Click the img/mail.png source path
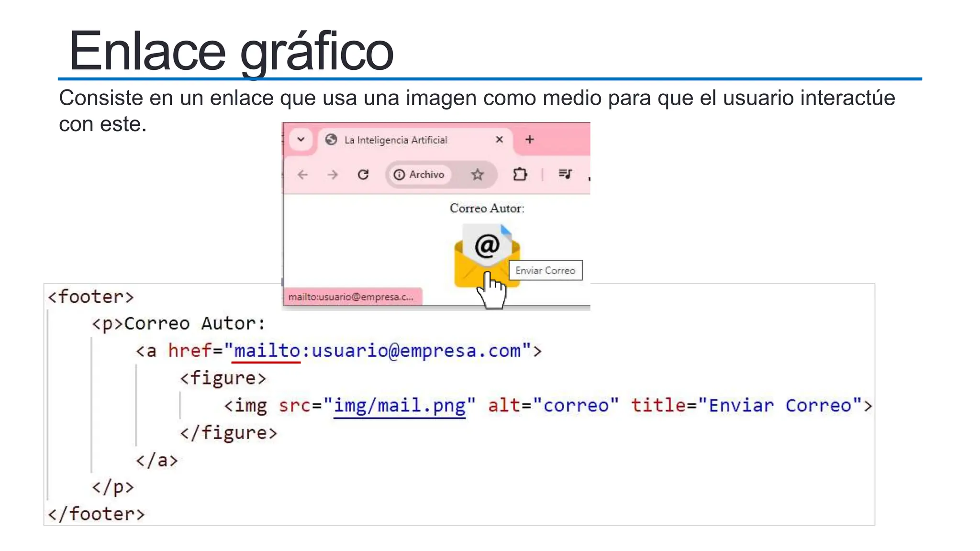This screenshot has height=551, width=980. click(x=400, y=406)
